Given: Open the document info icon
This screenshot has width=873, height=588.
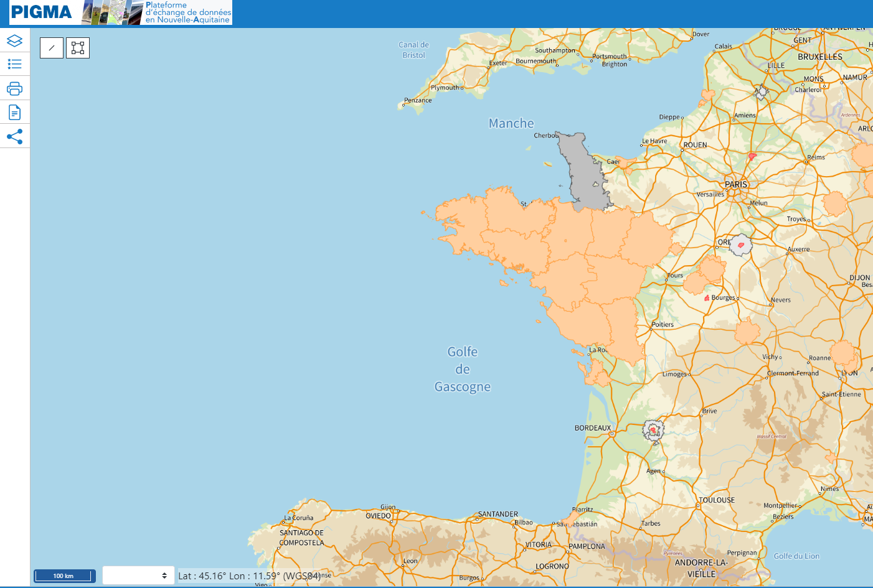Looking at the screenshot, I should (x=14, y=113).
